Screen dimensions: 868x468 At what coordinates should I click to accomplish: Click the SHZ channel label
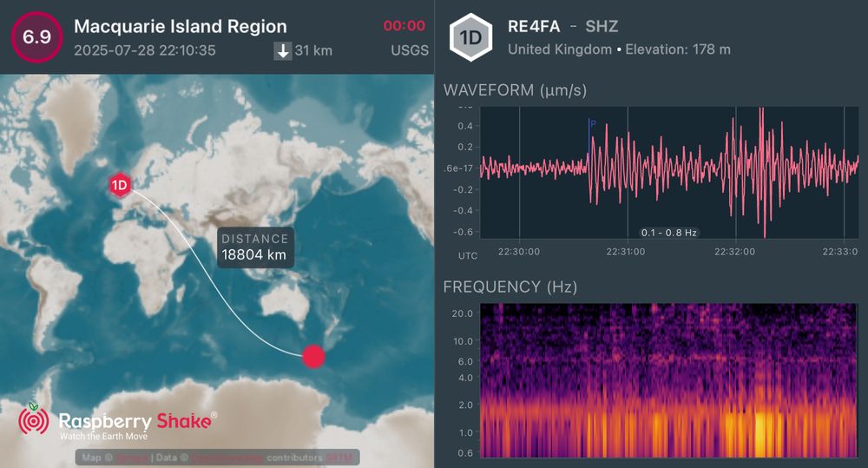(x=602, y=26)
